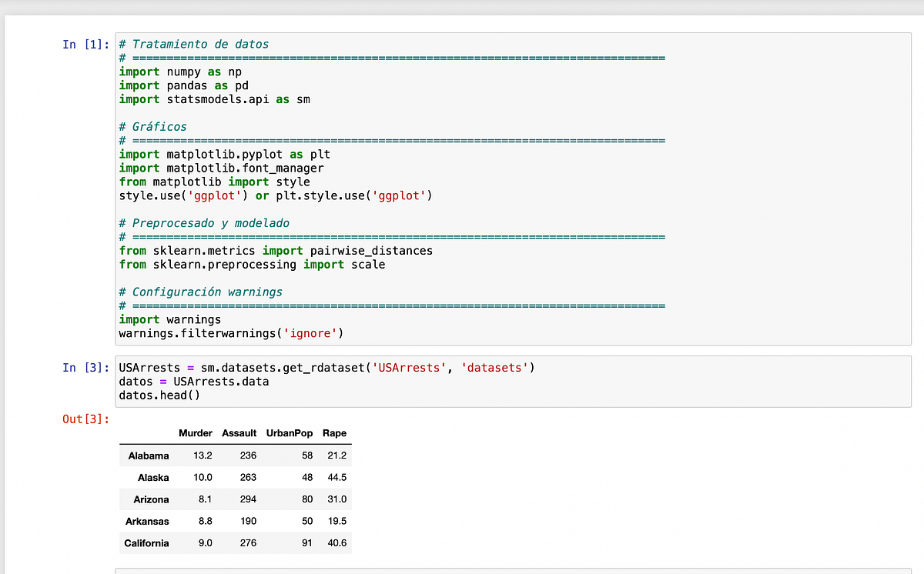Click Arkansas's UrbanPop value 50
Screen dimensions: 924x574
pos(307,522)
